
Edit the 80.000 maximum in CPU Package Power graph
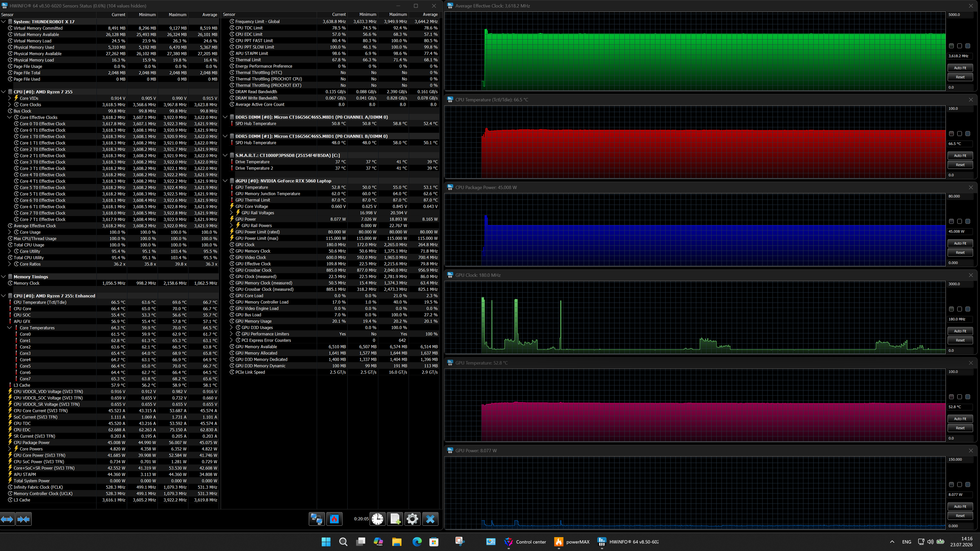(x=960, y=196)
